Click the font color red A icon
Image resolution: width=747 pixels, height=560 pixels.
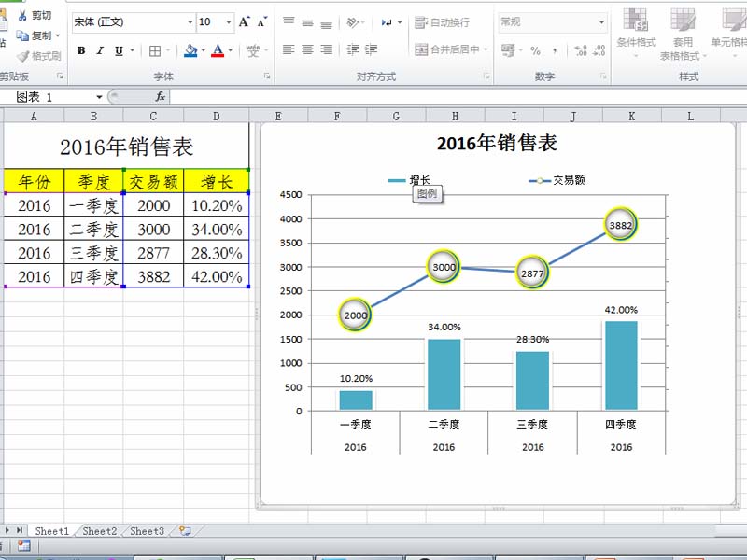(217, 50)
